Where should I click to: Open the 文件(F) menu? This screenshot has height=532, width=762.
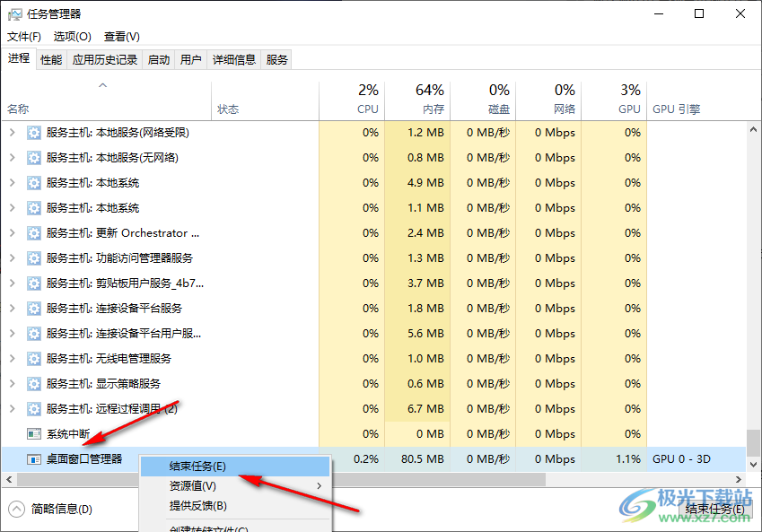[24, 37]
